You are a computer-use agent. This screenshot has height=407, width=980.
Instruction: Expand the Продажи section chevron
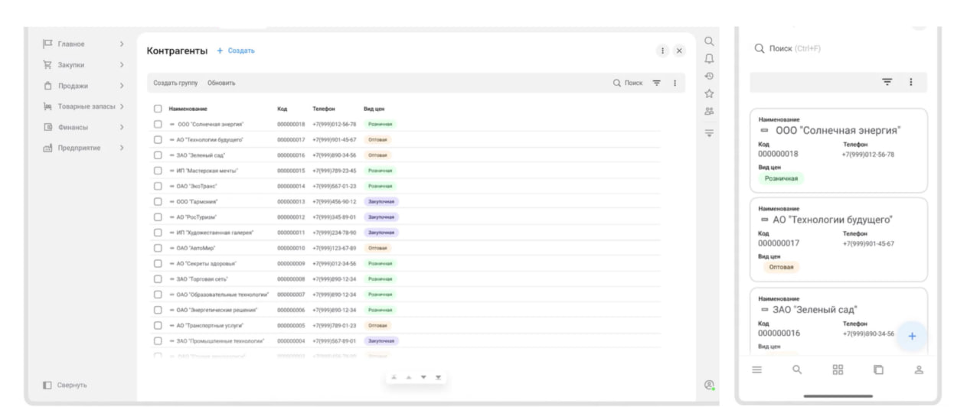(121, 86)
